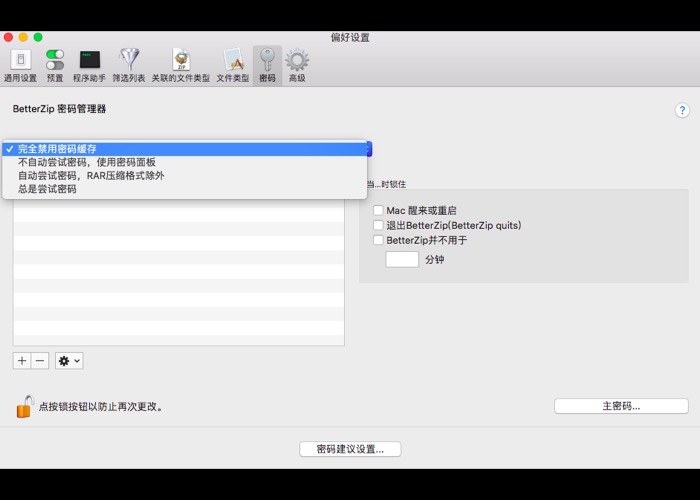Open the gear action dropdown below the list

point(69,361)
